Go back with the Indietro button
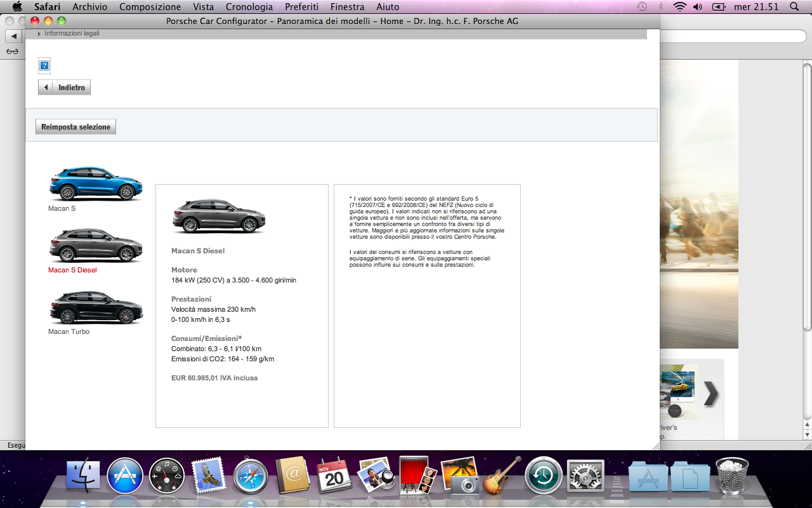The height and width of the screenshot is (508, 812). (x=64, y=88)
